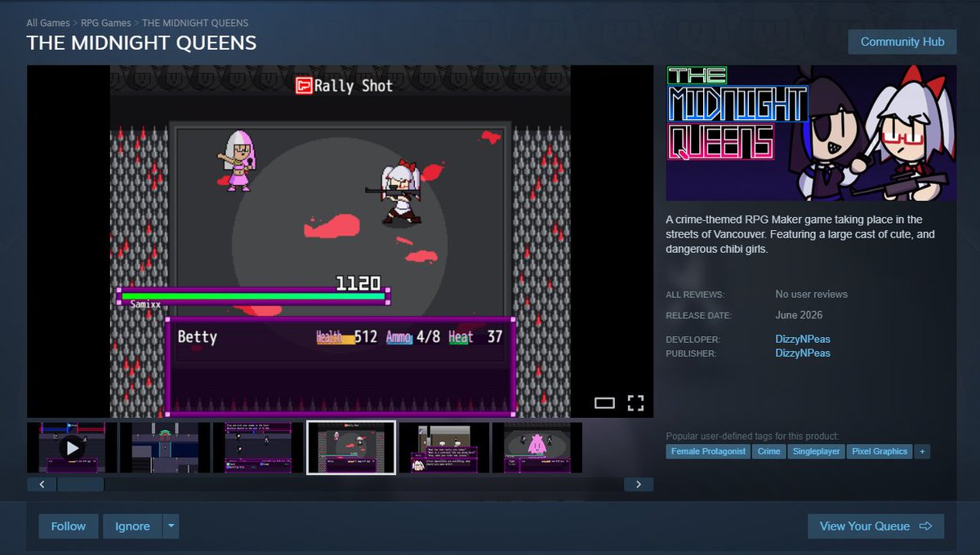Select the third screenshot thumbnail
The image size is (980, 555).
coord(258,447)
